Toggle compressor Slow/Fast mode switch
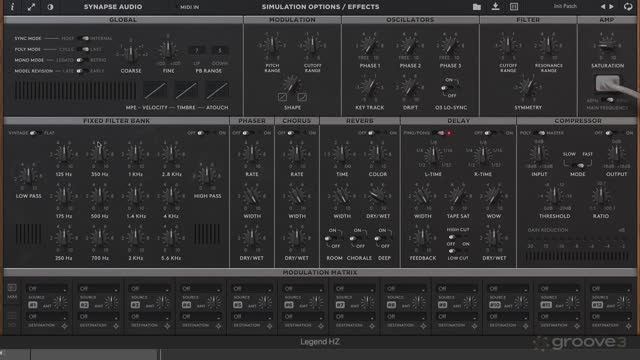Image resolution: width=640 pixels, height=360 pixels. (x=578, y=165)
